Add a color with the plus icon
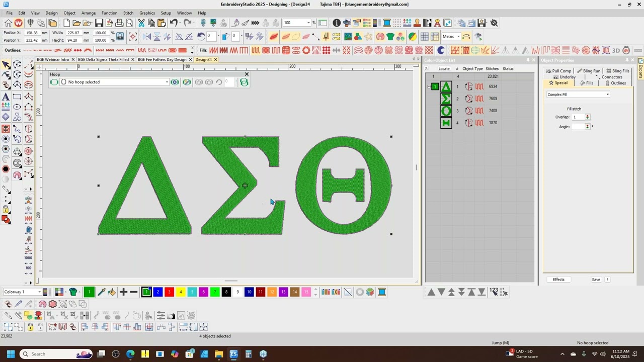The height and width of the screenshot is (362, 644). pos(123,292)
